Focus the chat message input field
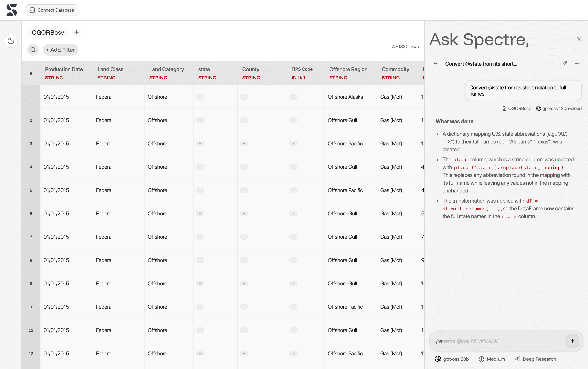The height and width of the screenshot is (369, 588). 498,341
